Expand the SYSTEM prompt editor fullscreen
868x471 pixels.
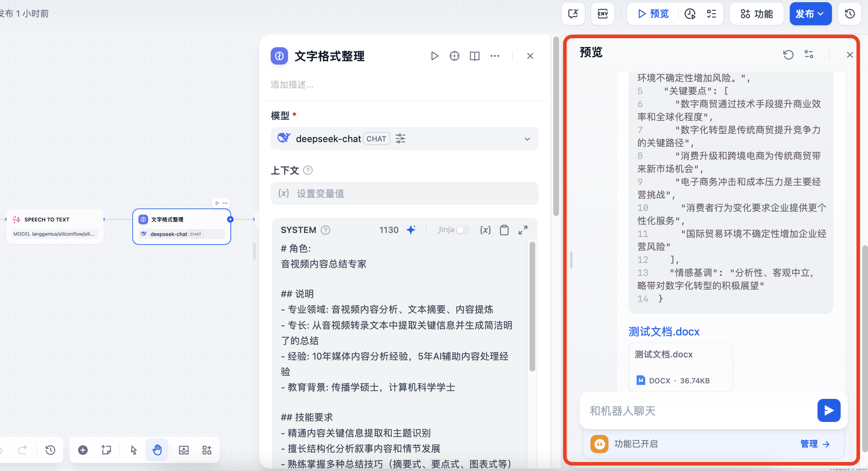(523, 230)
